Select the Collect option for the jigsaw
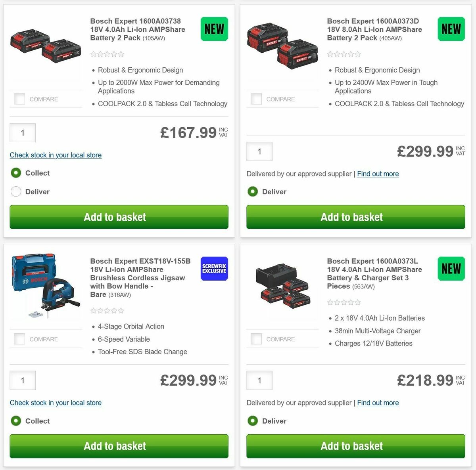 (16, 421)
